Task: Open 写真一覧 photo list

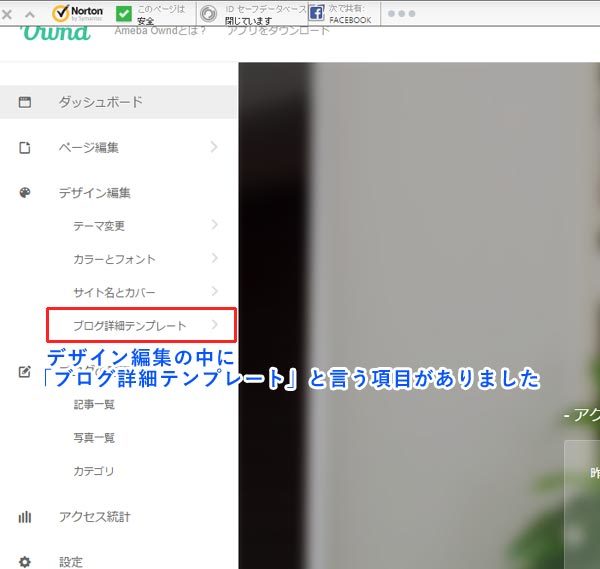Action: tap(94, 437)
